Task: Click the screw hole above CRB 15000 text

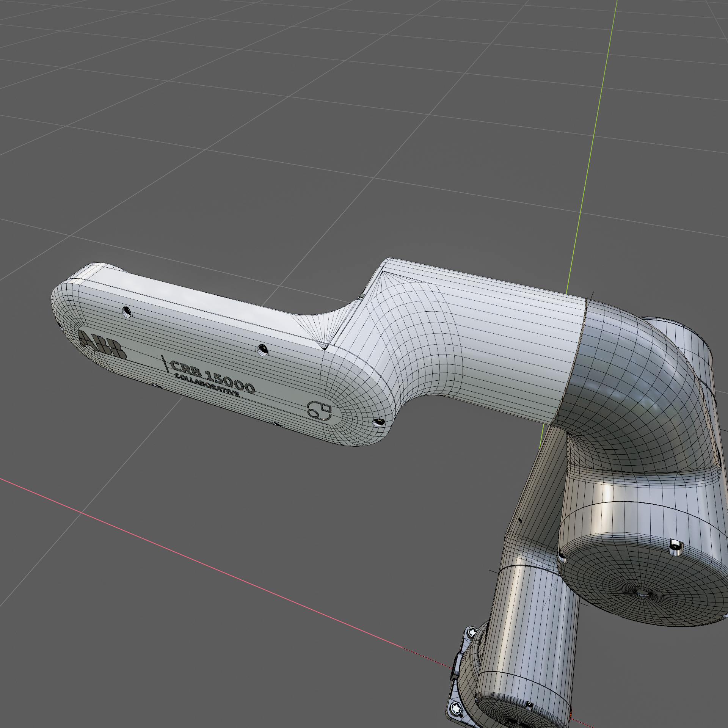Action: coord(262,350)
